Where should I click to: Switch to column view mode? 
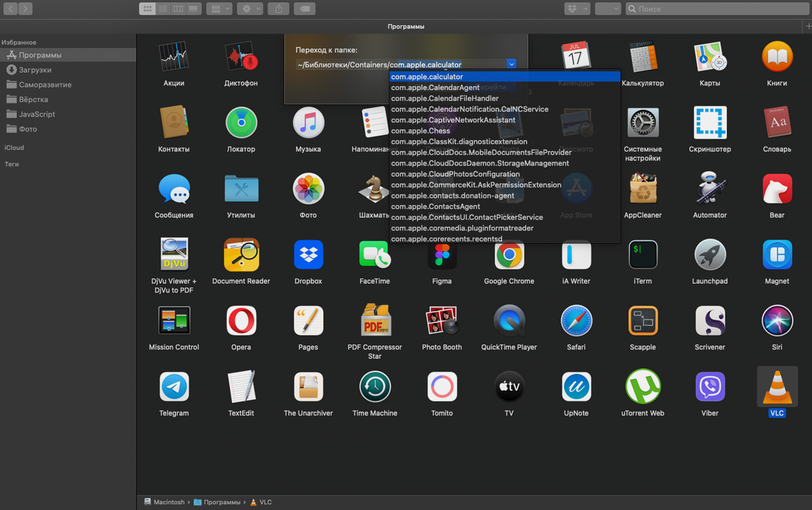178,8
